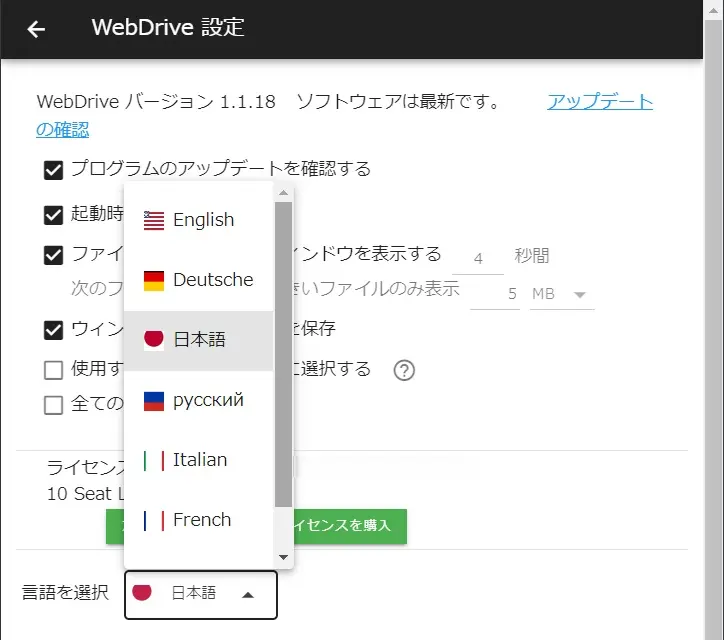This screenshot has height=640, width=724.
Task: Click the Japanese flag icon in the list
Action: point(154,340)
